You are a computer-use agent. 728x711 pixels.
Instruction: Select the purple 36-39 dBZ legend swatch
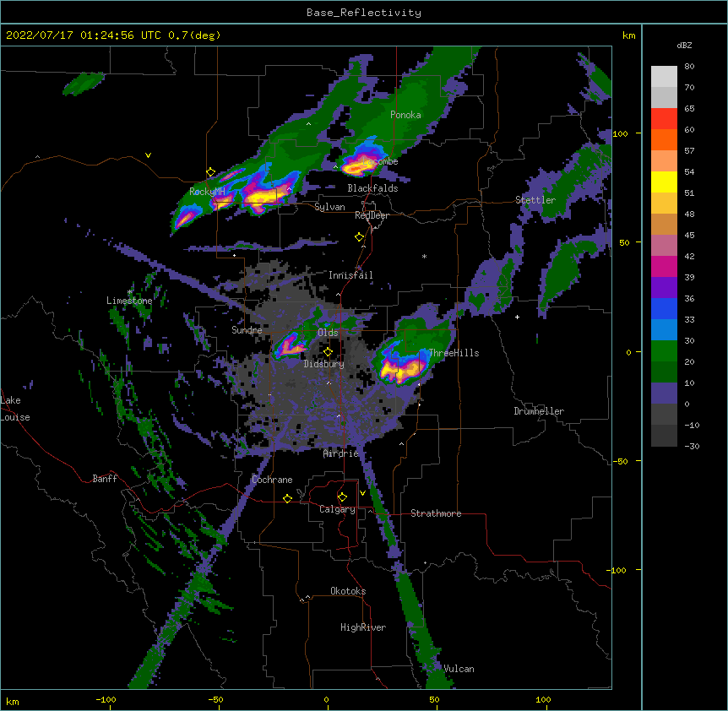tap(664, 287)
